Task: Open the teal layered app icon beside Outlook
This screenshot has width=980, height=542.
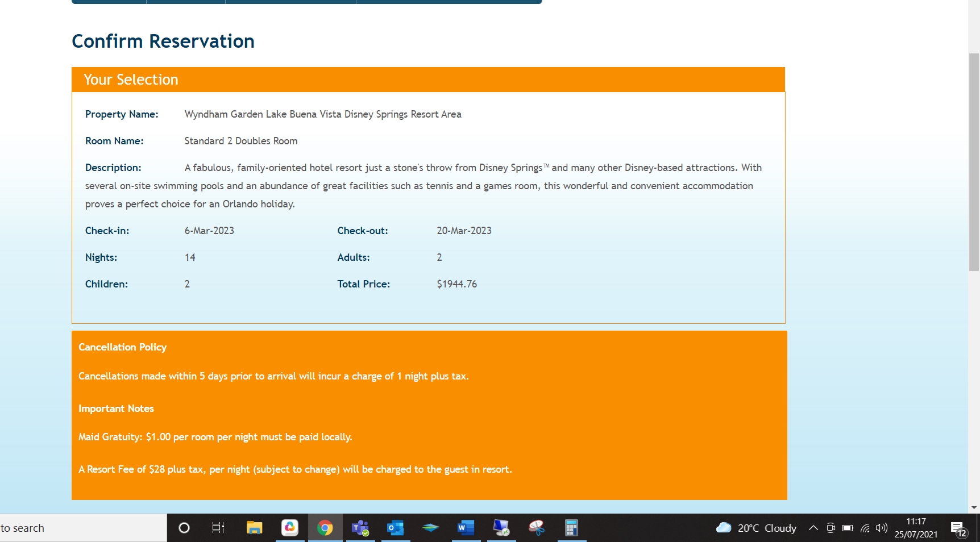Action: click(x=431, y=528)
